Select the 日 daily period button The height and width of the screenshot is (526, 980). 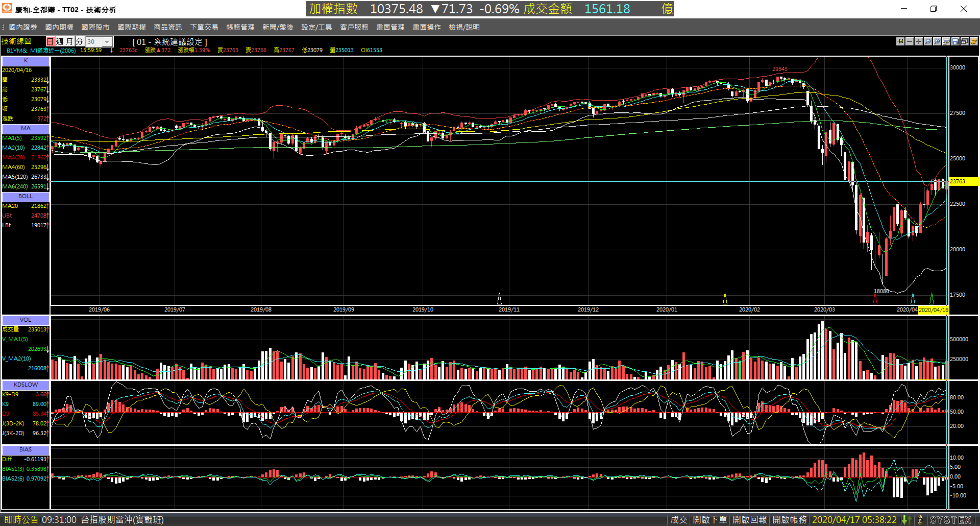[x=50, y=41]
